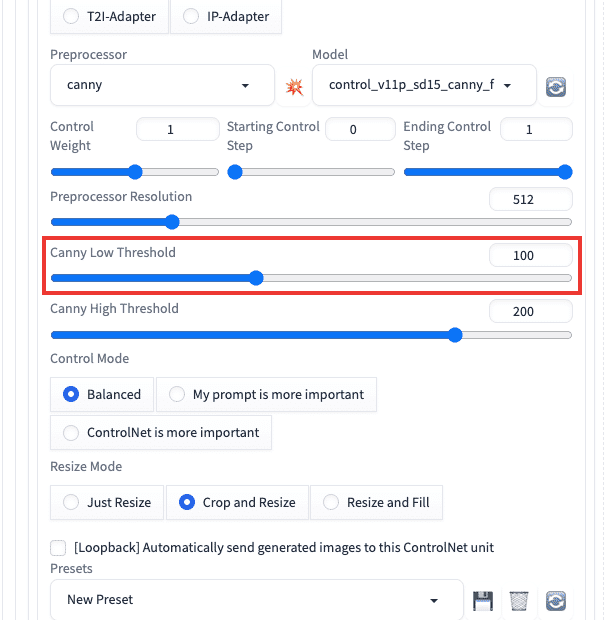
Task: Click the run preprocessor explosion icon
Action: (x=294, y=86)
